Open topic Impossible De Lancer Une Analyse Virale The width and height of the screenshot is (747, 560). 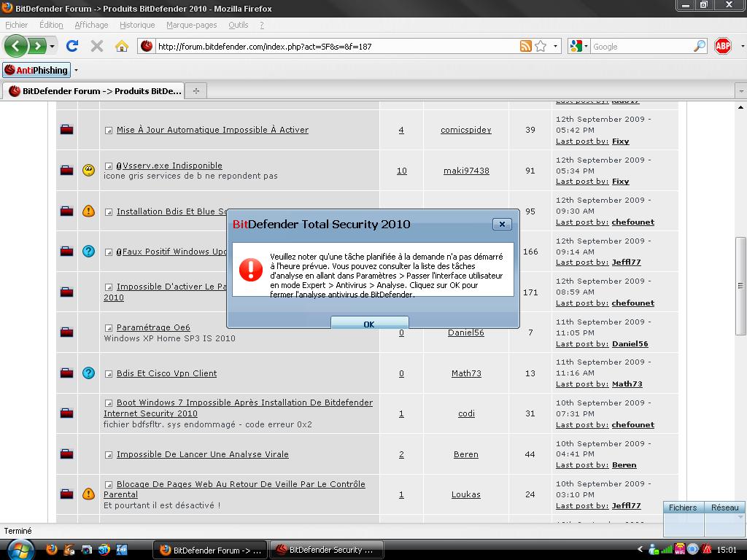click(x=203, y=454)
